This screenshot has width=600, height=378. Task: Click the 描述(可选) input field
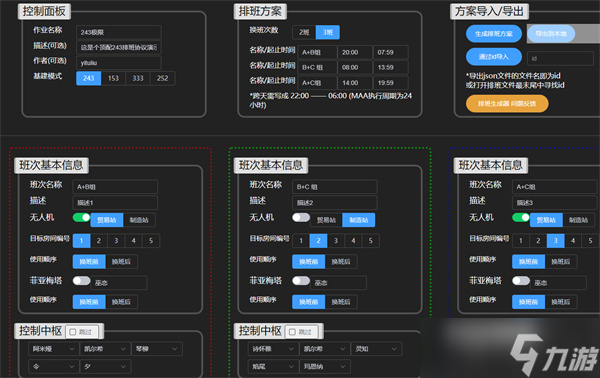pos(119,47)
